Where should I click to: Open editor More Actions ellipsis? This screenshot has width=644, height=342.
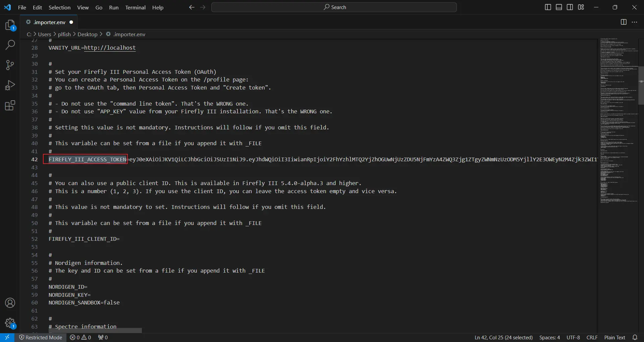[x=634, y=22]
